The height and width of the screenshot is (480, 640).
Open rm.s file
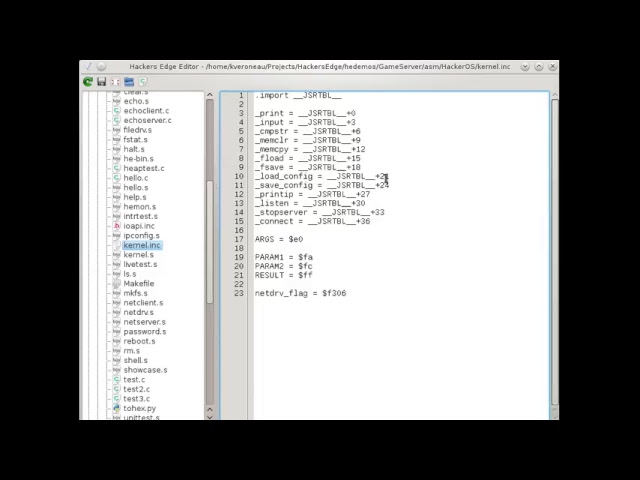point(131,351)
